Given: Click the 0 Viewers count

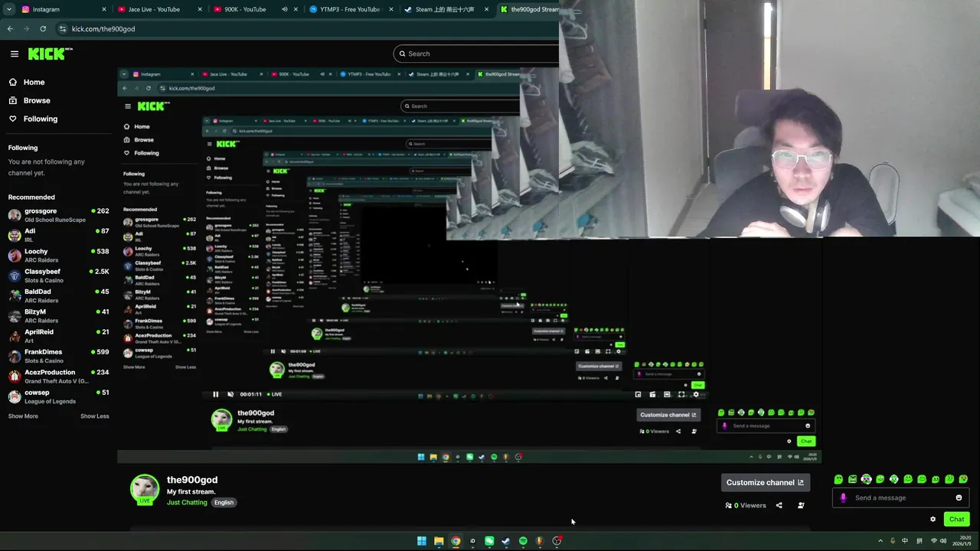Looking at the screenshot, I should click(x=746, y=505).
